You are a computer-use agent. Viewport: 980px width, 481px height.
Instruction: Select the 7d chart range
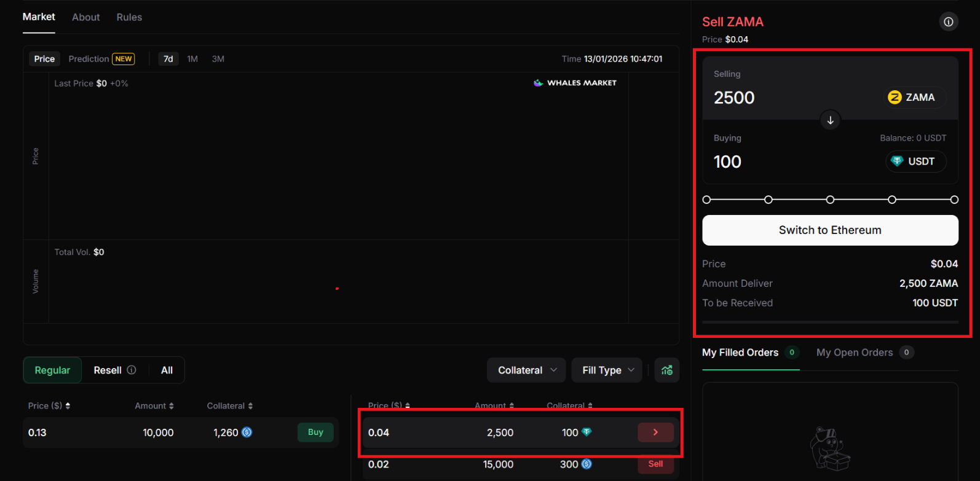[168, 59]
